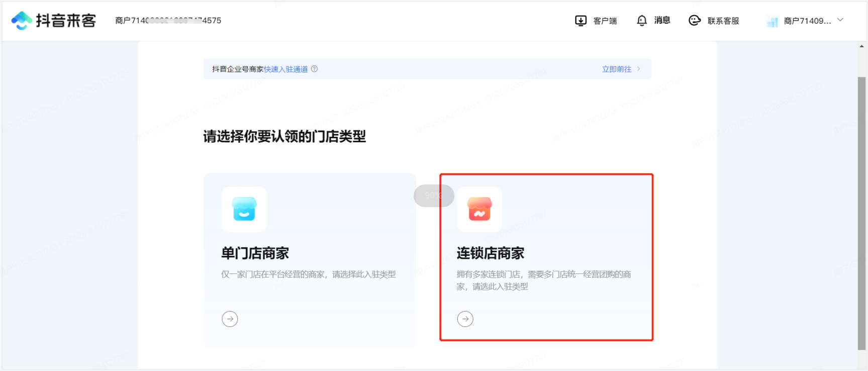Click the 连锁店商家 description text
The width and height of the screenshot is (868, 371).
click(544, 280)
